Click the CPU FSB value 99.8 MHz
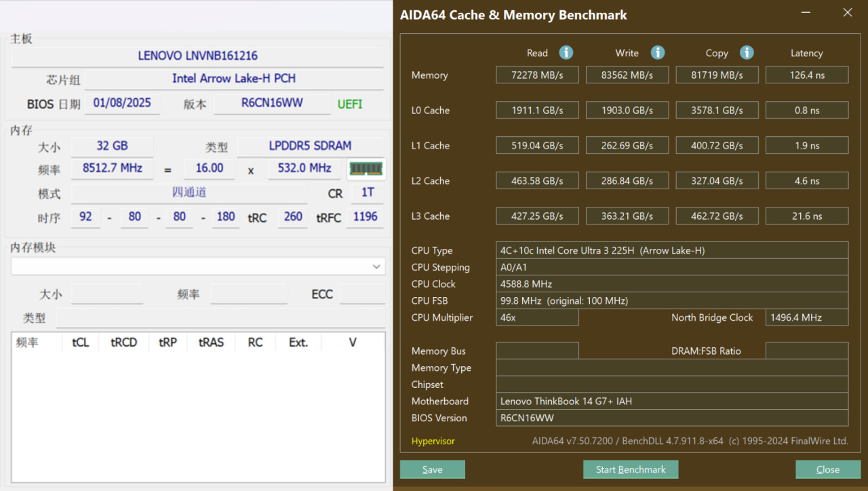This screenshot has width=868, height=491. [672, 300]
